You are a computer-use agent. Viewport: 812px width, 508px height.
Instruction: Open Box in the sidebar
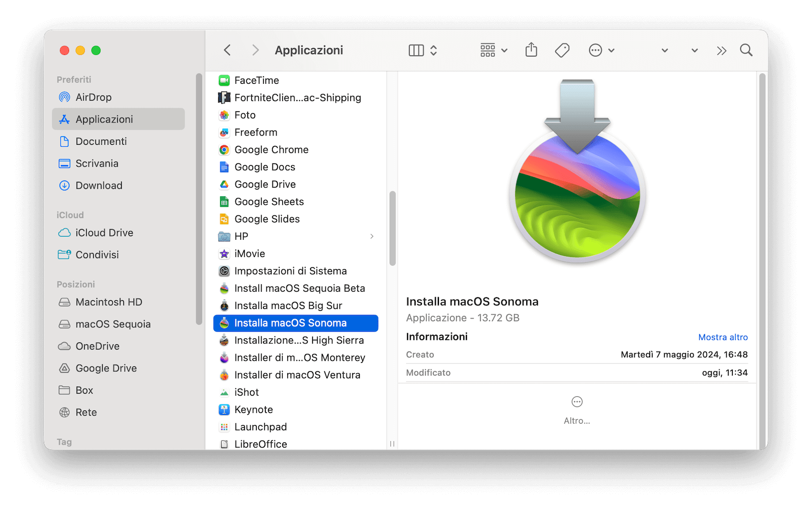click(118, 390)
